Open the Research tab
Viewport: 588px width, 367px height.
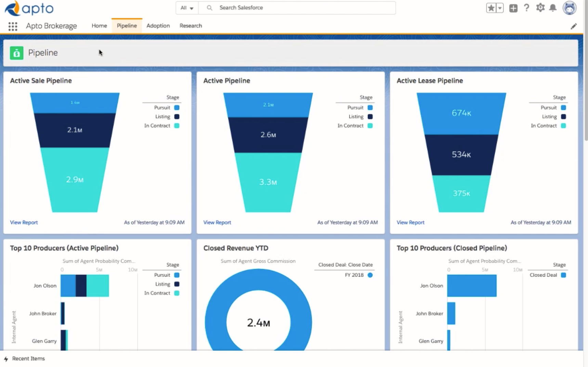[191, 26]
